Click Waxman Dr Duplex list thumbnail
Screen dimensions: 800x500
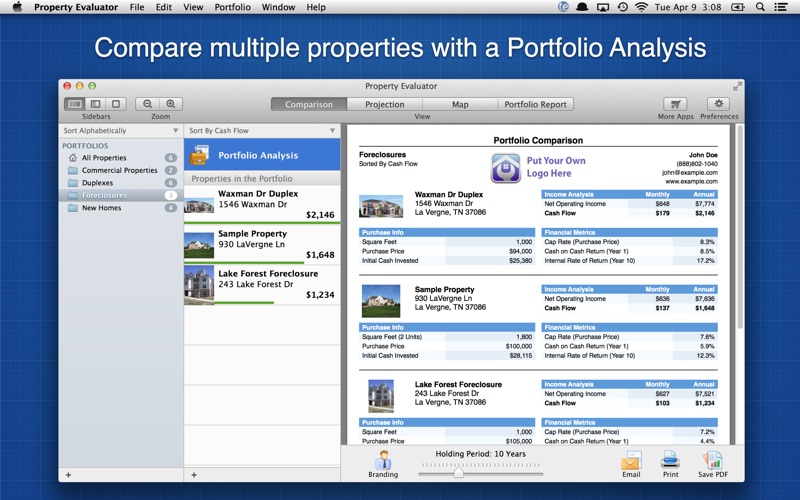tap(199, 206)
